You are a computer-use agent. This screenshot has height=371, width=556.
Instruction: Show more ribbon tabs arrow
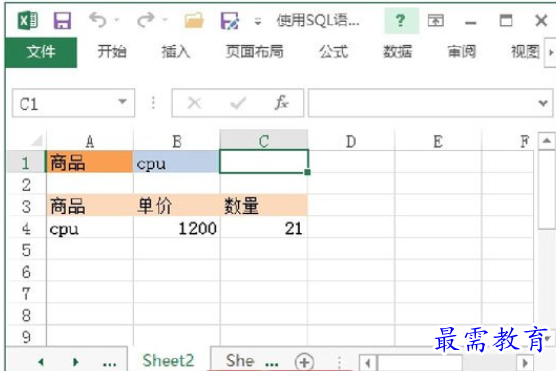pos(551,52)
